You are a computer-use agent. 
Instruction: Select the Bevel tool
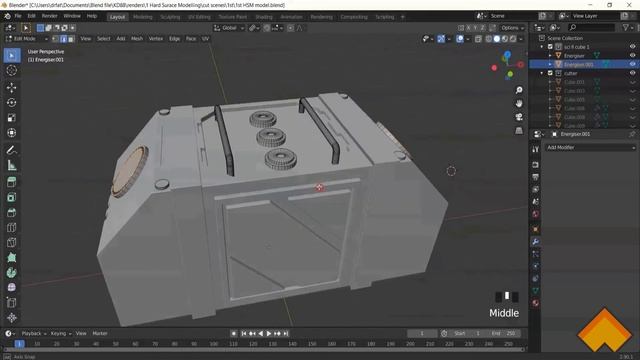tap(12, 213)
